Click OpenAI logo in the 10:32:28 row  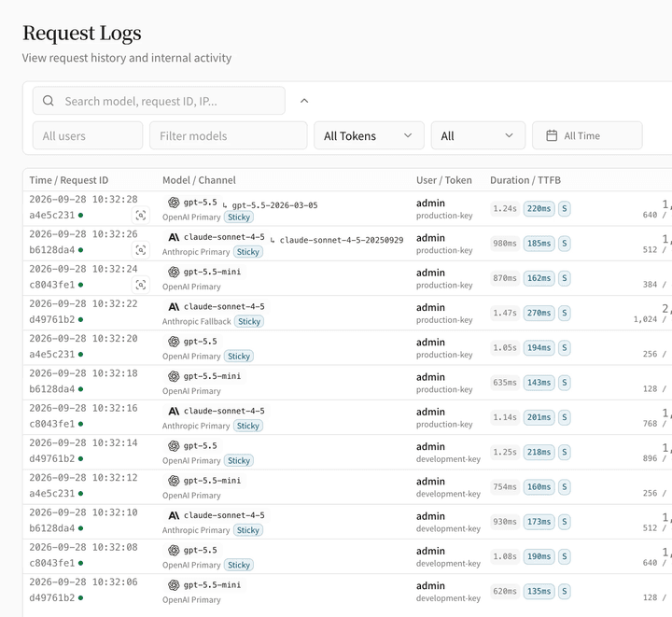[174, 203]
